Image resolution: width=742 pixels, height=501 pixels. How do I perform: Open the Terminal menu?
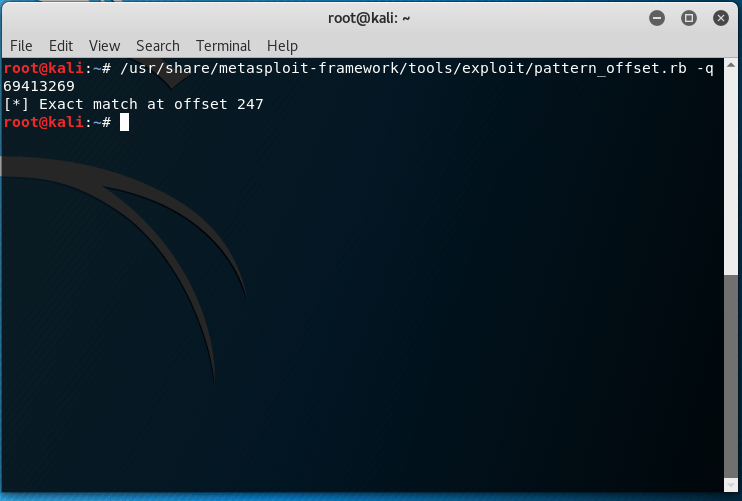[x=223, y=46]
